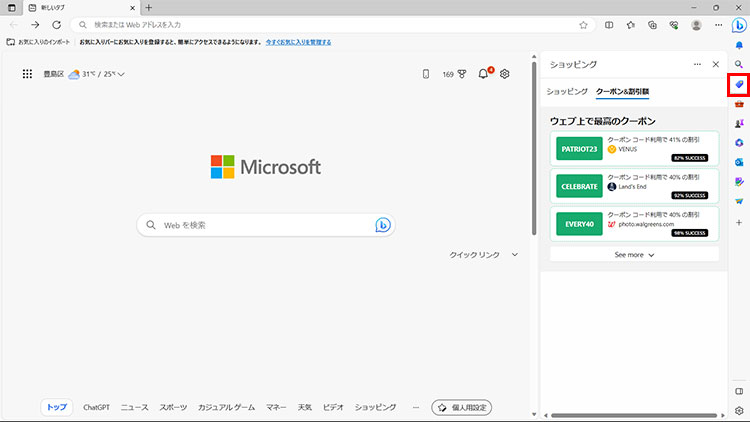750x422 pixels.
Task: Add this page to favorites star
Action: pyautogui.click(x=583, y=25)
